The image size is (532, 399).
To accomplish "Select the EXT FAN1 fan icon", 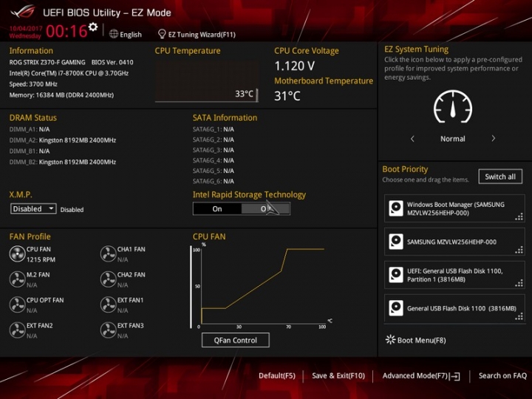I will coord(108,304).
